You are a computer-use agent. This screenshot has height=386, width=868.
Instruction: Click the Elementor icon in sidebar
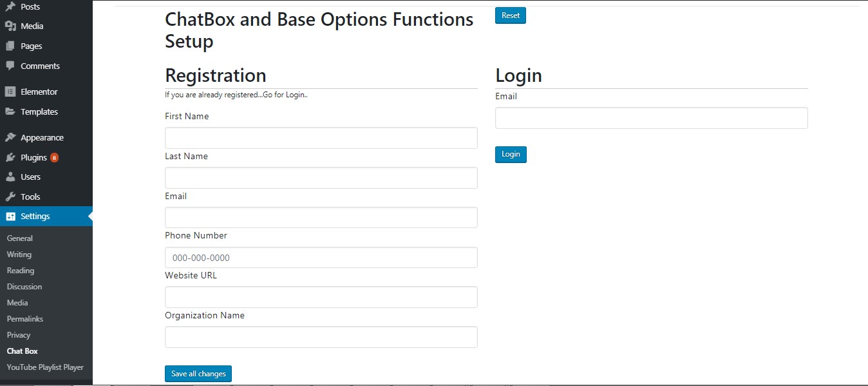(10, 92)
